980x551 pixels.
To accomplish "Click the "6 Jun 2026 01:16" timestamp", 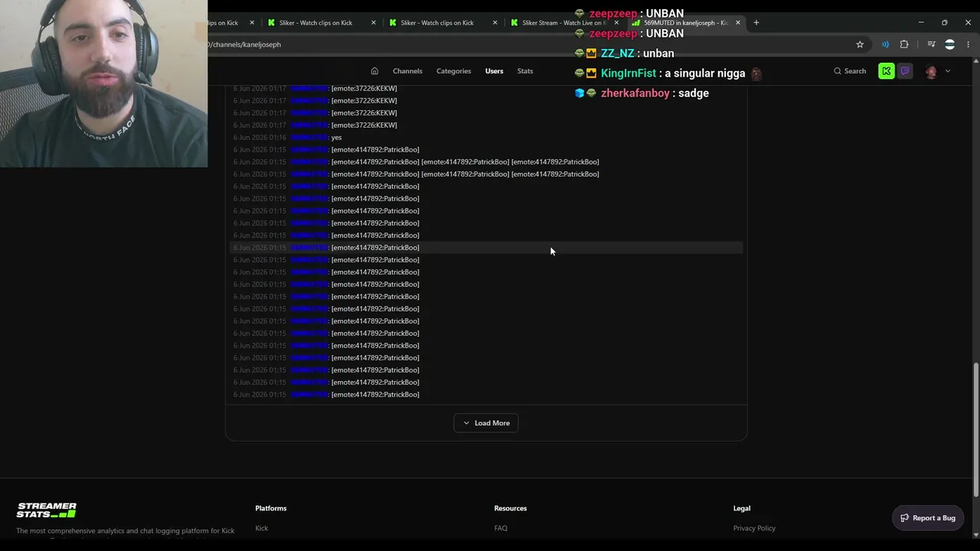I will [260, 138].
